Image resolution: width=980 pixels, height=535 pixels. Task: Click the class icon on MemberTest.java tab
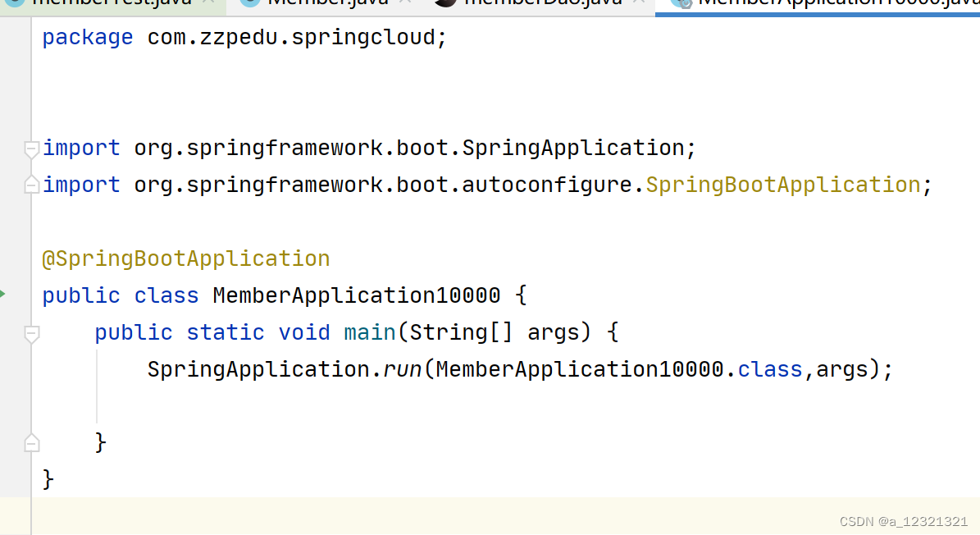[x=16, y=4]
